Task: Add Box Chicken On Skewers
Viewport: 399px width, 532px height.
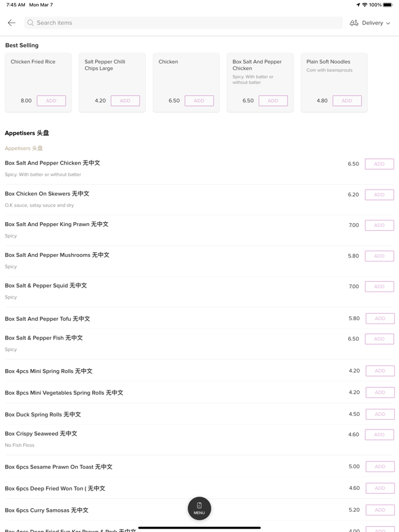Action: click(x=379, y=195)
